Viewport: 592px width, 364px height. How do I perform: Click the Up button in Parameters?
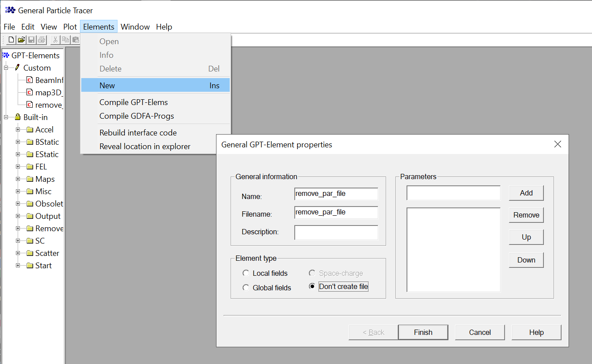(526, 237)
